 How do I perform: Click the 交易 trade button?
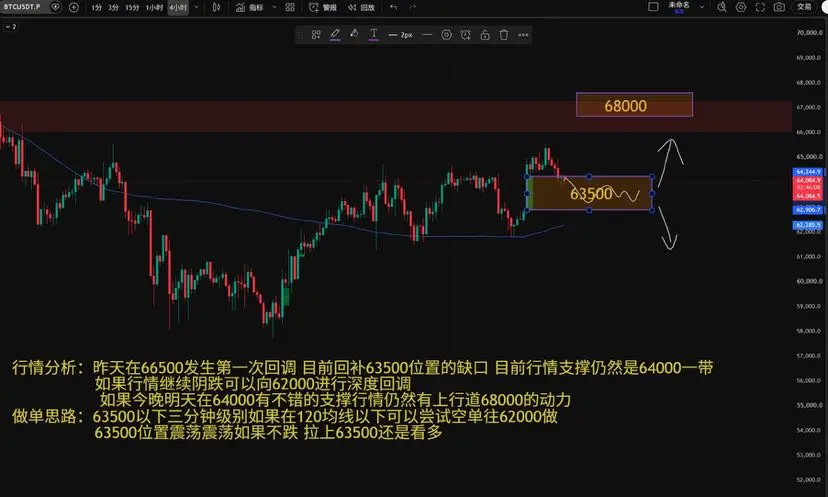(804, 7)
